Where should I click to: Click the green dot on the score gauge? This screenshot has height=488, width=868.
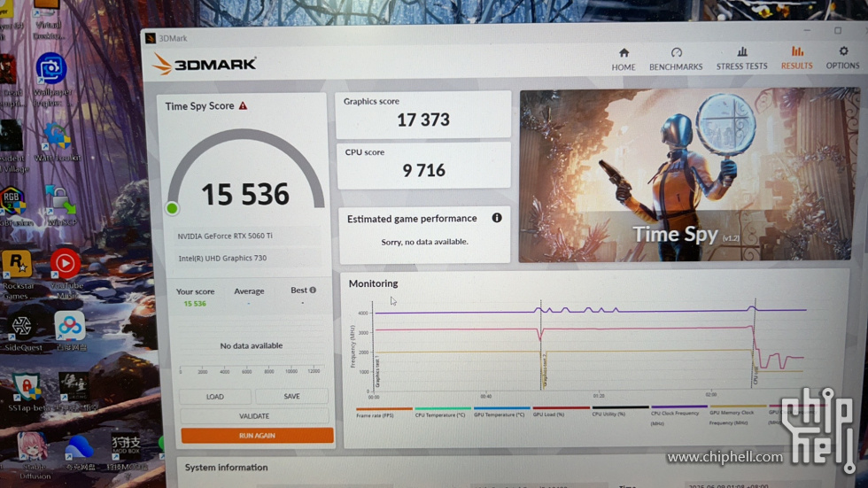tap(172, 208)
